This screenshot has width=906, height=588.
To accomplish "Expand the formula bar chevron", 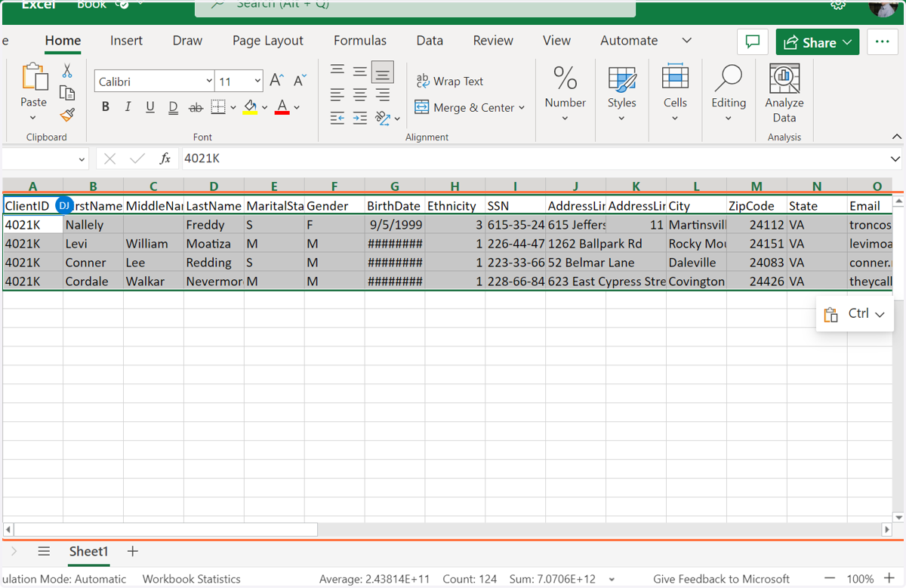I will (x=895, y=159).
